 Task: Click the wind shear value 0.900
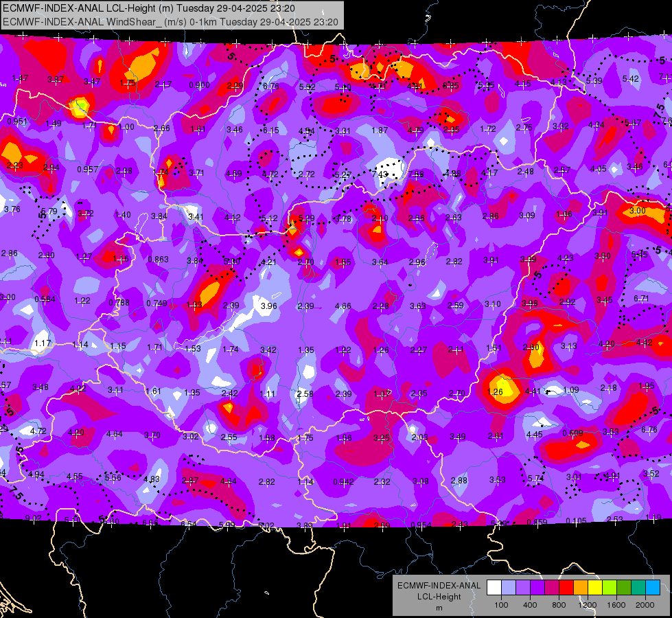200,85
